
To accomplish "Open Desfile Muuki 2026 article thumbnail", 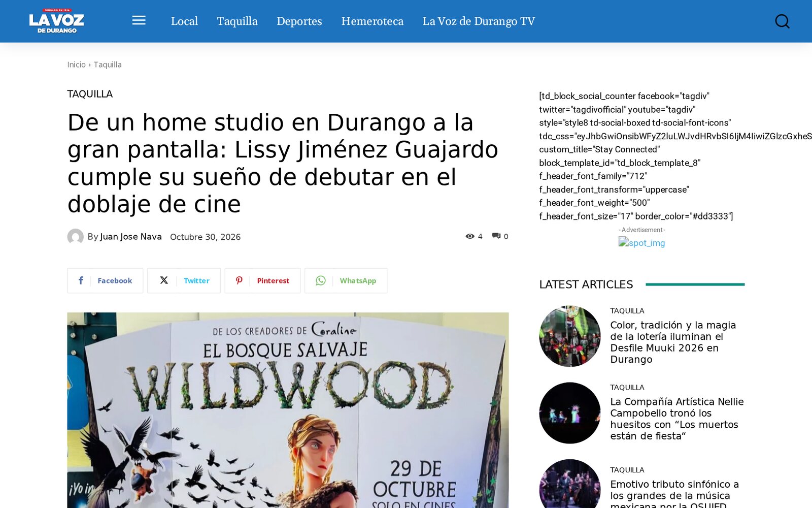I will 569,336.
